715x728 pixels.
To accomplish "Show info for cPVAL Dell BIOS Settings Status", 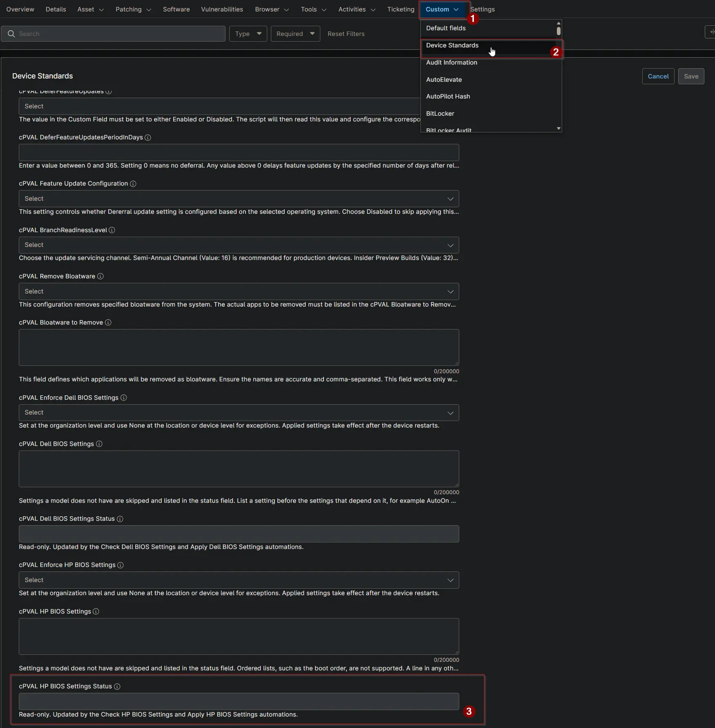I will click(x=120, y=519).
